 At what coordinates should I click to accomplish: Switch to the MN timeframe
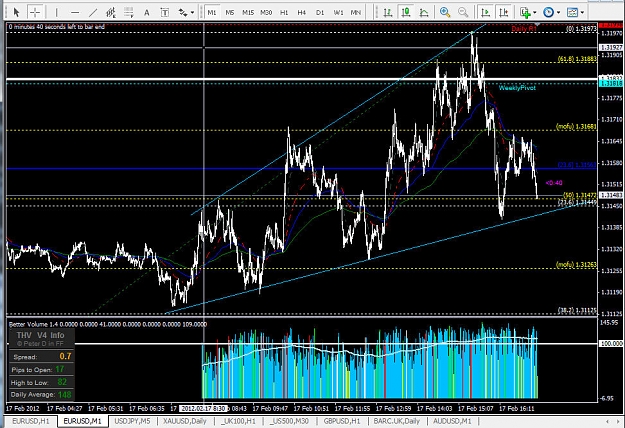pyautogui.click(x=356, y=13)
